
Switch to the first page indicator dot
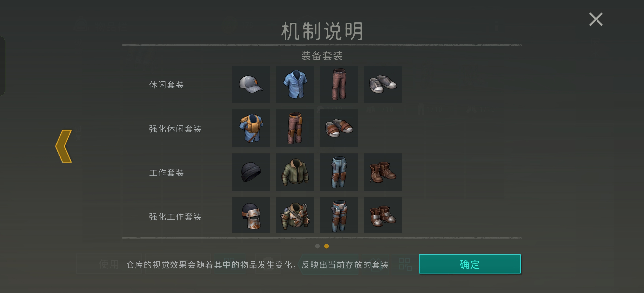[x=318, y=246]
